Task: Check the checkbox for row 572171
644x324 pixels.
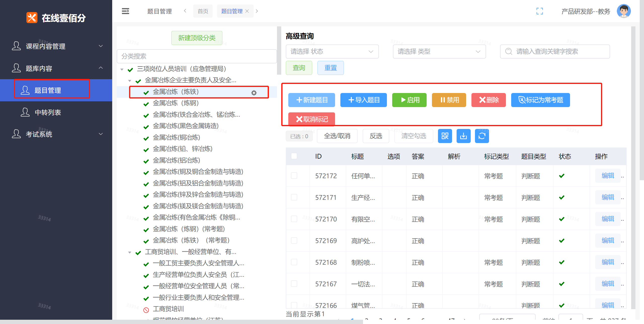Action: (x=294, y=197)
